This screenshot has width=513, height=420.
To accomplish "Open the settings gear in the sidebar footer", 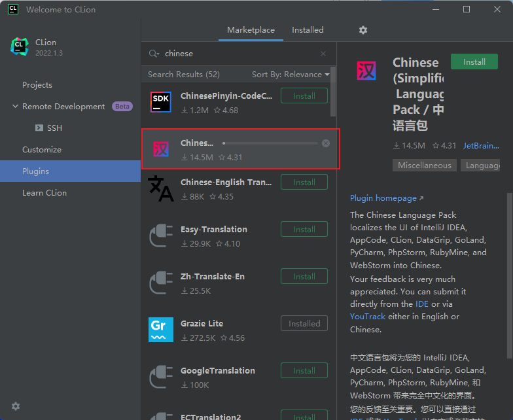I will 16,406.
